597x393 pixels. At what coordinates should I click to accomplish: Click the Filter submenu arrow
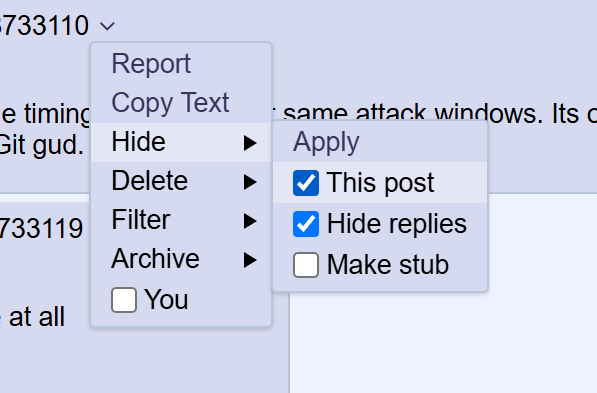250,221
